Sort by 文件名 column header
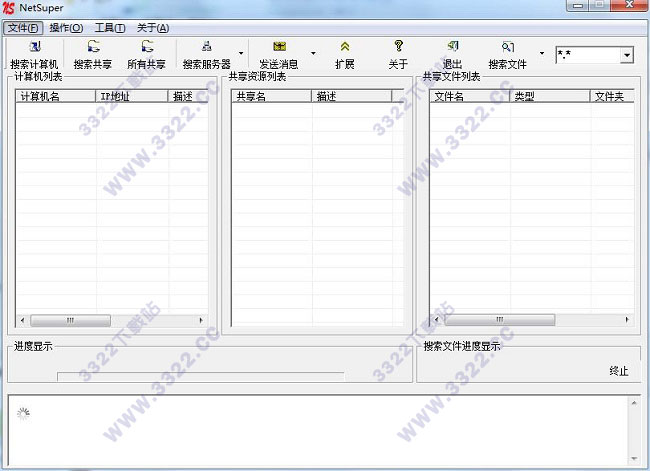Screen dimensions: 650x471 tap(469, 96)
